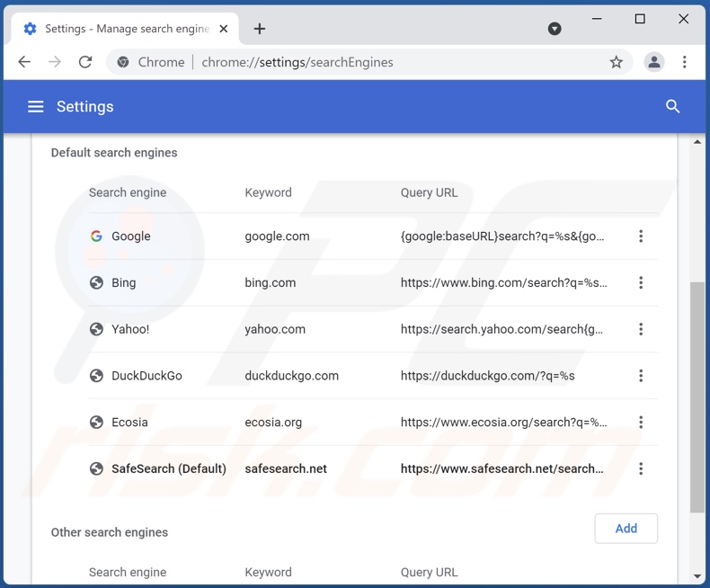Click the Settings search magnifier icon
Image resolution: width=710 pixels, height=588 pixels.
[x=672, y=107]
